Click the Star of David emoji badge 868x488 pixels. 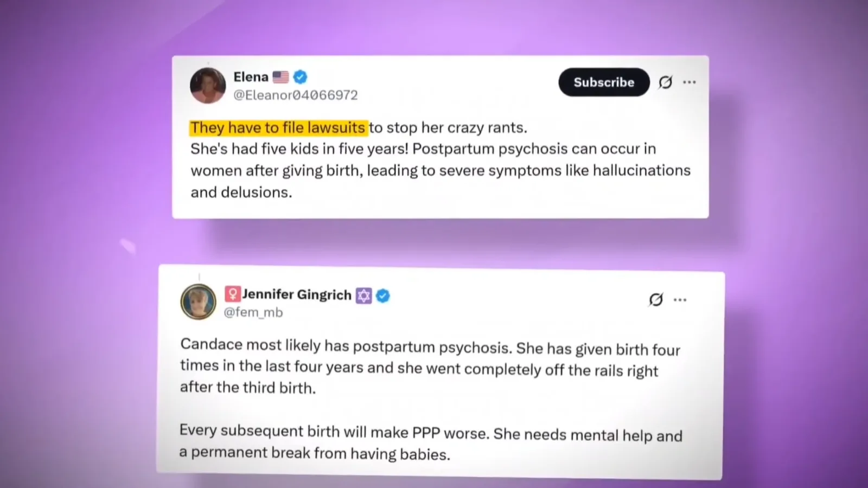click(364, 296)
